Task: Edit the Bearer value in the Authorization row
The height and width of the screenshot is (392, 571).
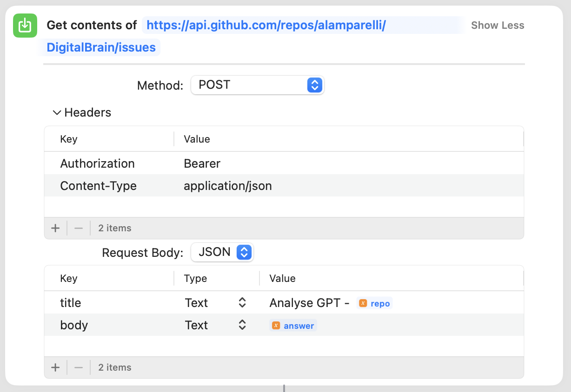Action: [x=202, y=163]
